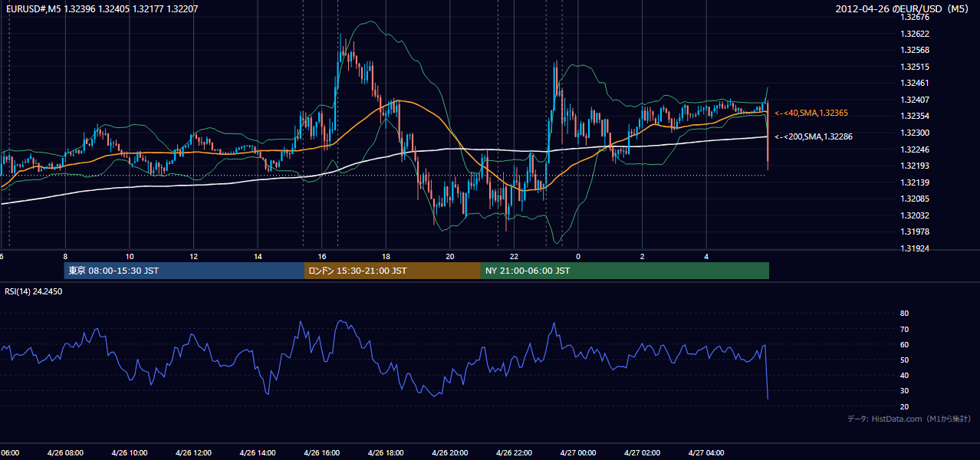Click the RSI(14) 24.2450 indicator label

point(34,291)
